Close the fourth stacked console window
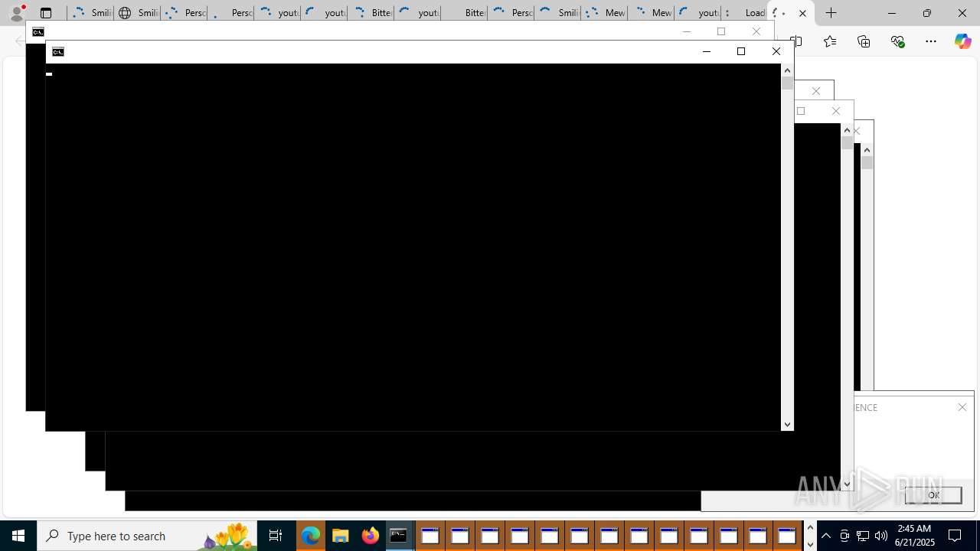The width and height of the screenshot is (980, 551). (835, 111)
